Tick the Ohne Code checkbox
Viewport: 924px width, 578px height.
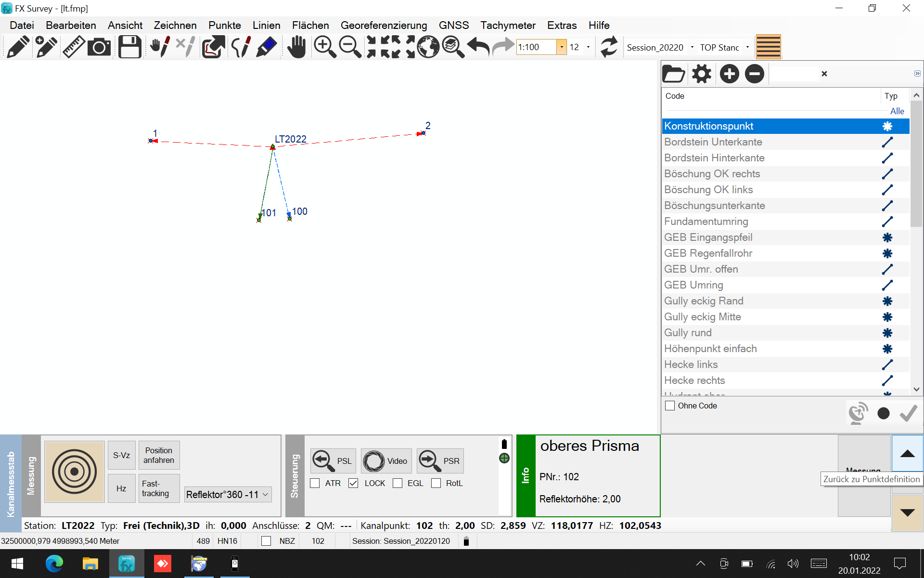point(670,406)
